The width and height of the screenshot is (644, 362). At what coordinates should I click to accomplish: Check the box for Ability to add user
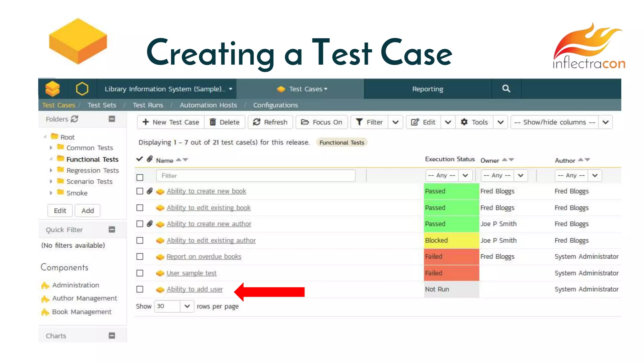[140, 289]
